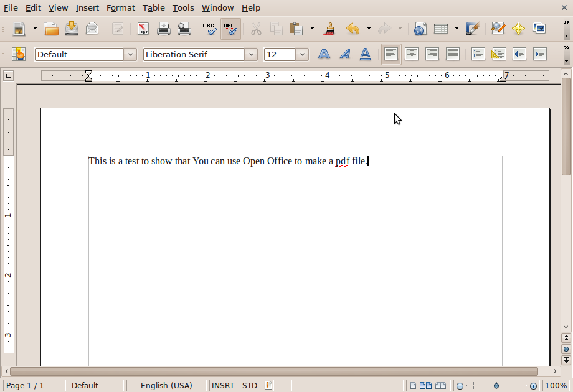Screen dimensions: 573x392
Task: Open the File menu
Action: (x=11, y=7)
